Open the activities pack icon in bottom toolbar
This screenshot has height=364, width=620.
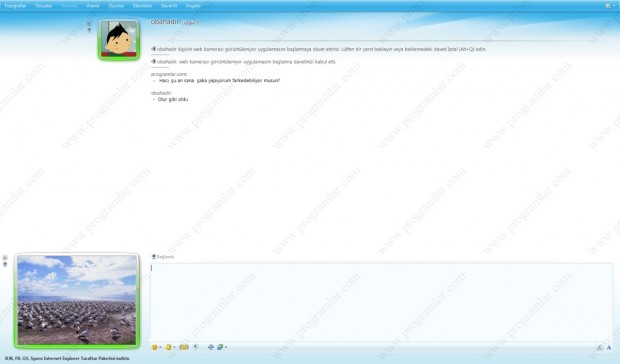coord(220,347)
